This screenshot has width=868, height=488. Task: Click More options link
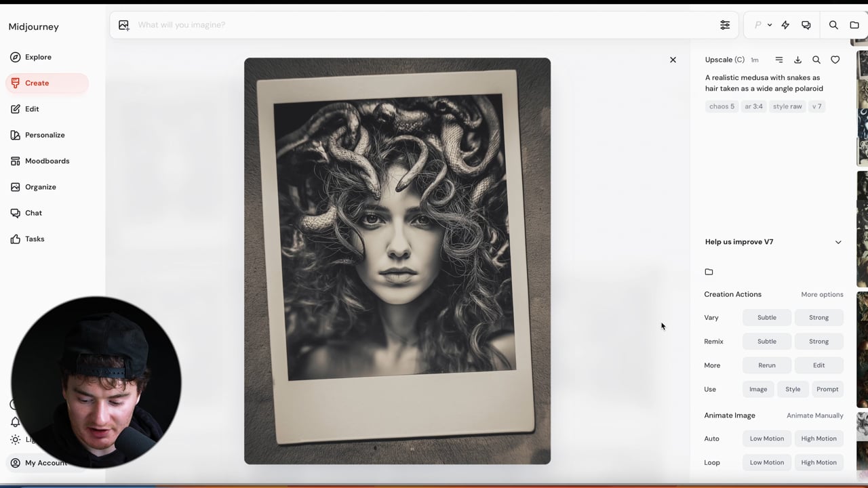coord(822,294)
